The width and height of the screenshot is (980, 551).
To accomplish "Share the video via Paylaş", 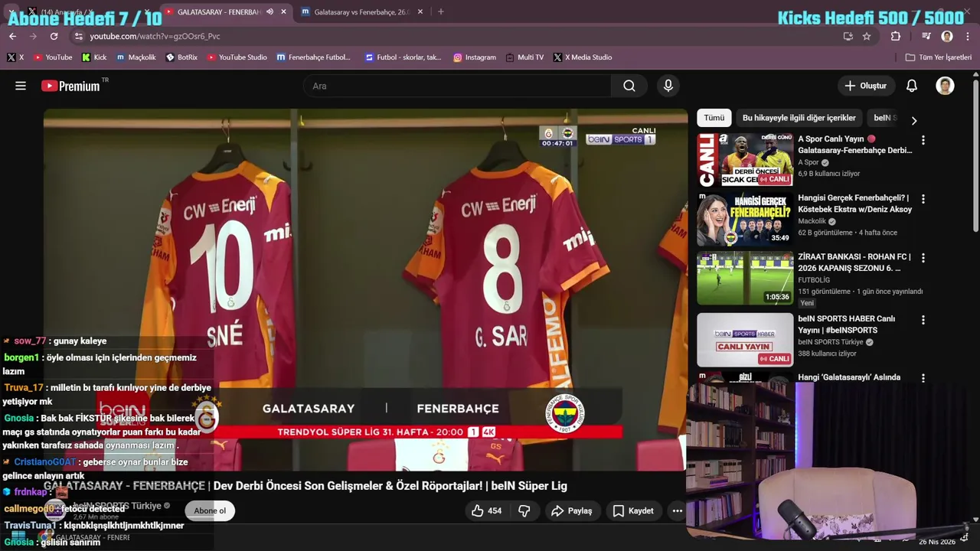I will click(x=571, y=510).
